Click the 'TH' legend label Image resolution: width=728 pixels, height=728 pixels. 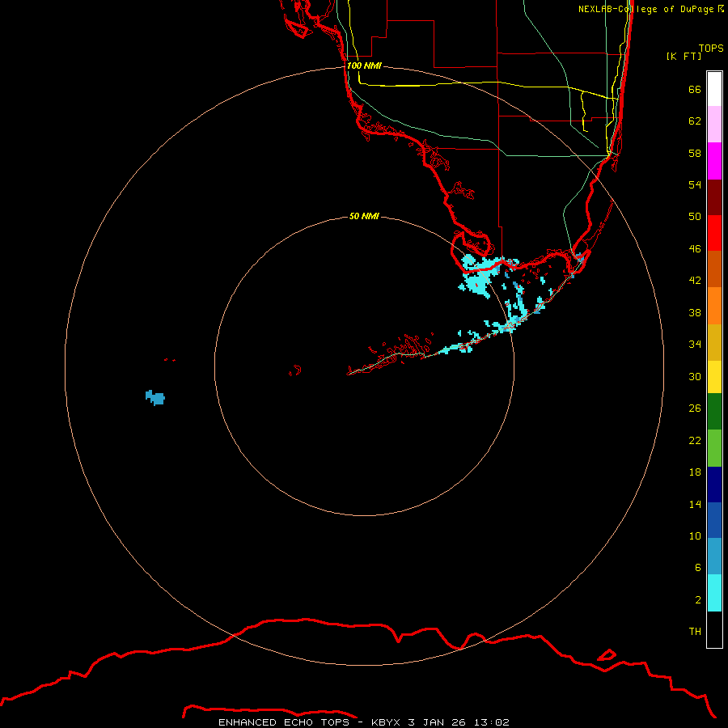695,631
